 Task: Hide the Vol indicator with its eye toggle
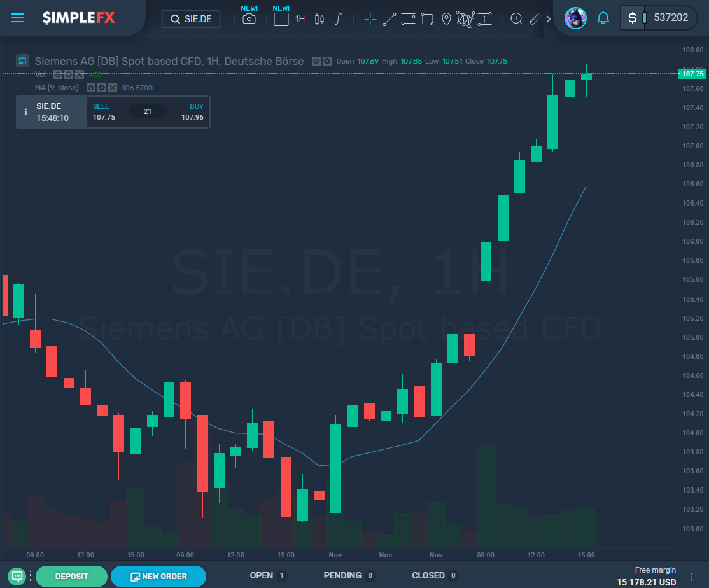coord(58,74)
